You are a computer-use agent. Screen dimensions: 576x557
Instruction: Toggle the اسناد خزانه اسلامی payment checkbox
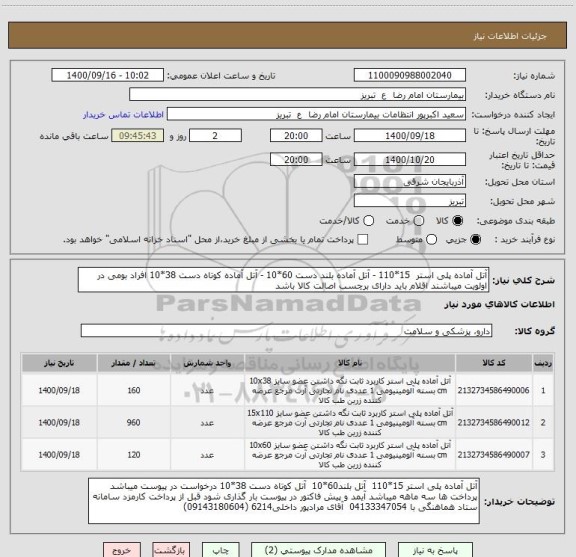click(x=363, y=240)
